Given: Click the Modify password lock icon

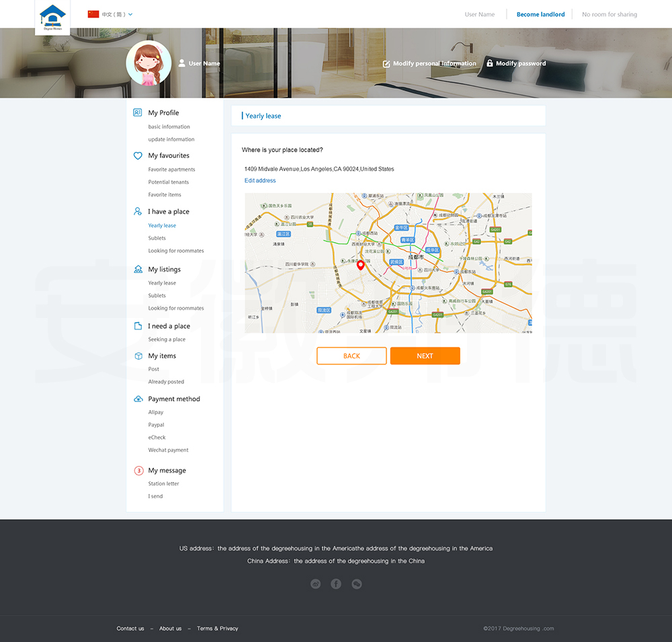Looking at the screenshot, I should [490, 63].
